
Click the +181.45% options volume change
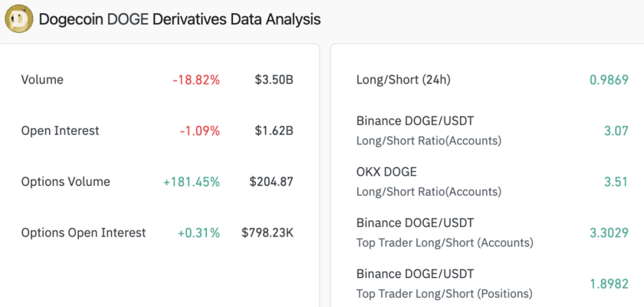click(x=191, y=182)
